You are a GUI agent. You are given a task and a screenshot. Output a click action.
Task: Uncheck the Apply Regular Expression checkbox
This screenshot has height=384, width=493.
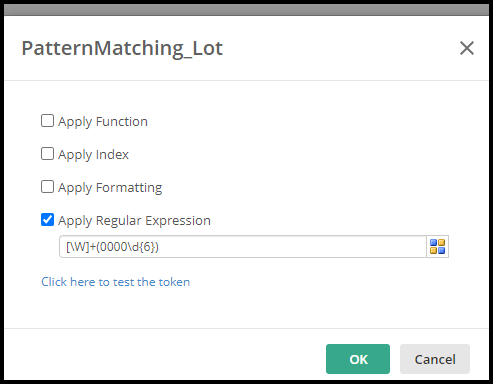tap(47, 220)
